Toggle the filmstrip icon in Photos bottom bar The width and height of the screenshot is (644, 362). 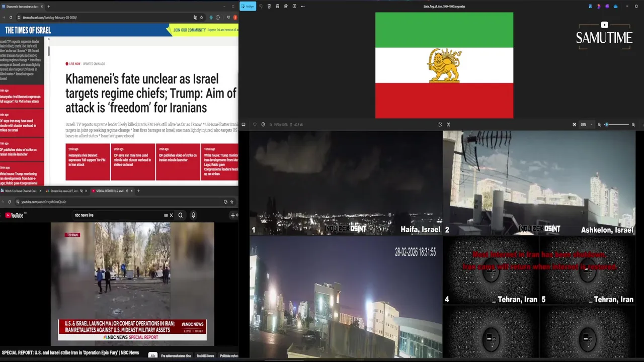point(244,125)
